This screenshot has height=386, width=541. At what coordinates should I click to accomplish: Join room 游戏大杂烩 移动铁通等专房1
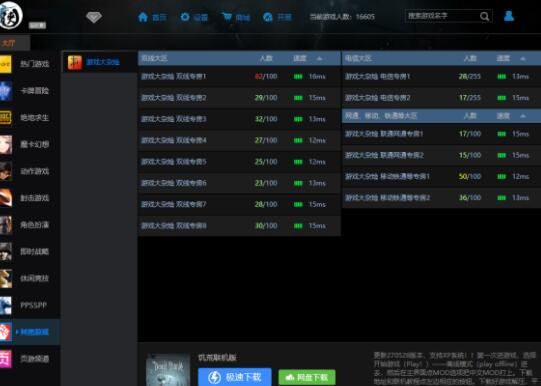pyautogui.click(x=441, y=177)
